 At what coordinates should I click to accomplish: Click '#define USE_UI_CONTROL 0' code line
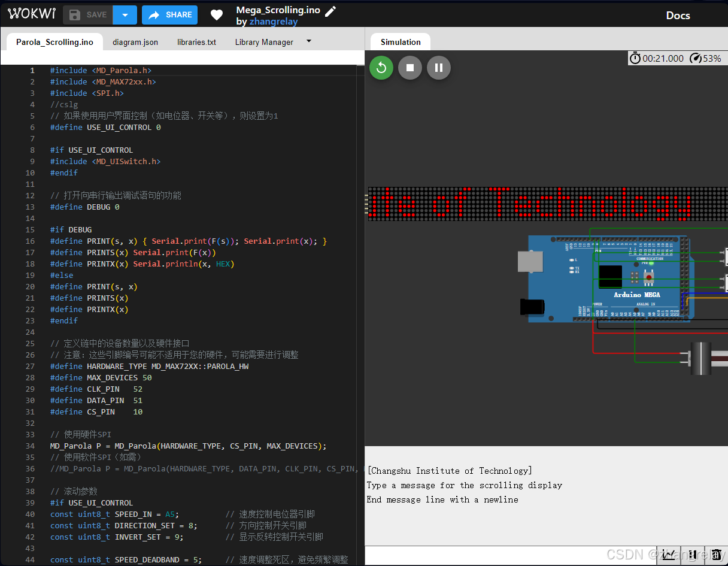pyautogui.click(x=105, y=127)
